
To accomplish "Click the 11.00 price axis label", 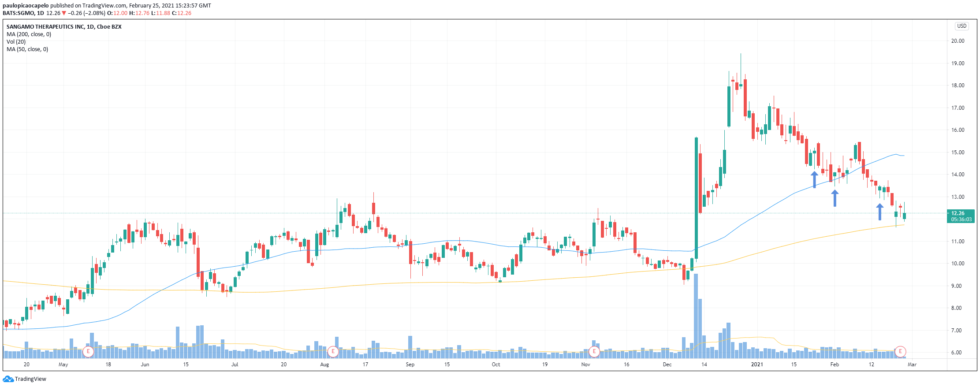I will coord(958,242).
